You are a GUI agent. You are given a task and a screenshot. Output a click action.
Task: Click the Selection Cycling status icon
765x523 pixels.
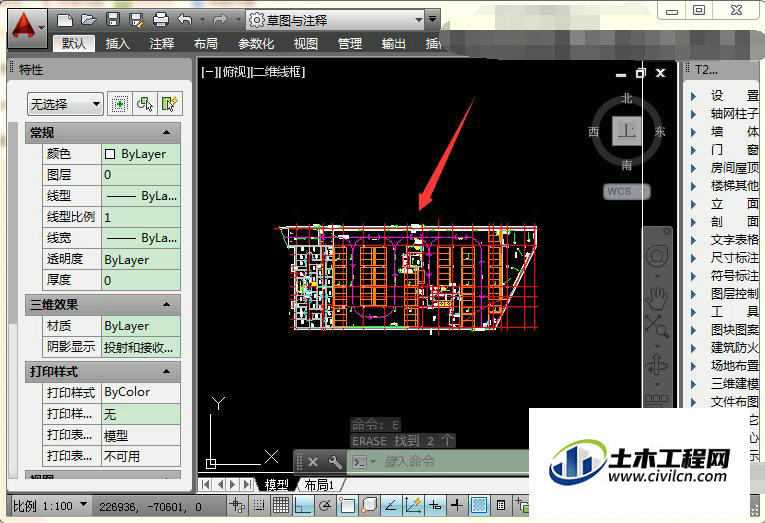click(x=522, y=505)
